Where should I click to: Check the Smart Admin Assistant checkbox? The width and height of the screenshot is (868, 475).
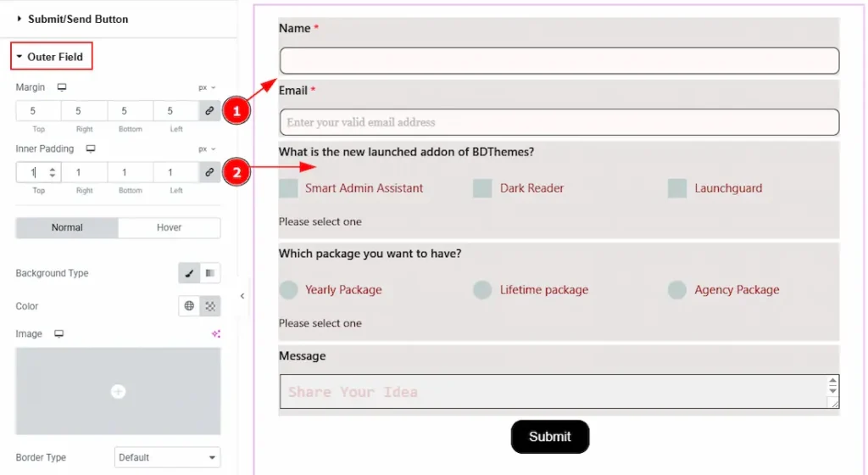click(288, 188)
